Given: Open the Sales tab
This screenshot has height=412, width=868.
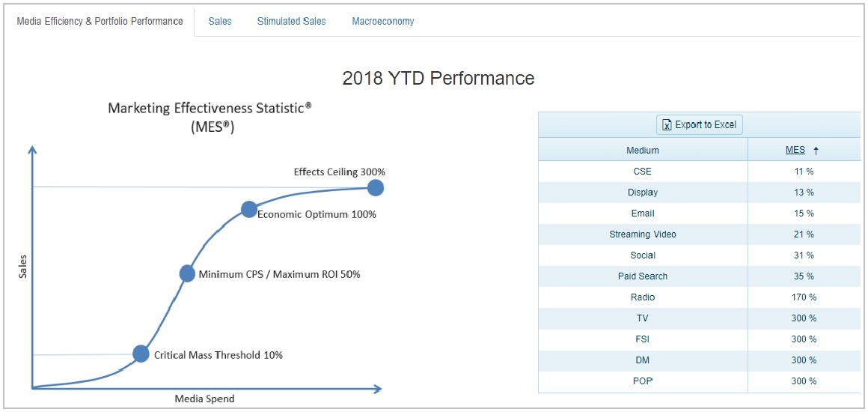Looking at the screenshot, I should pos(220,22).
